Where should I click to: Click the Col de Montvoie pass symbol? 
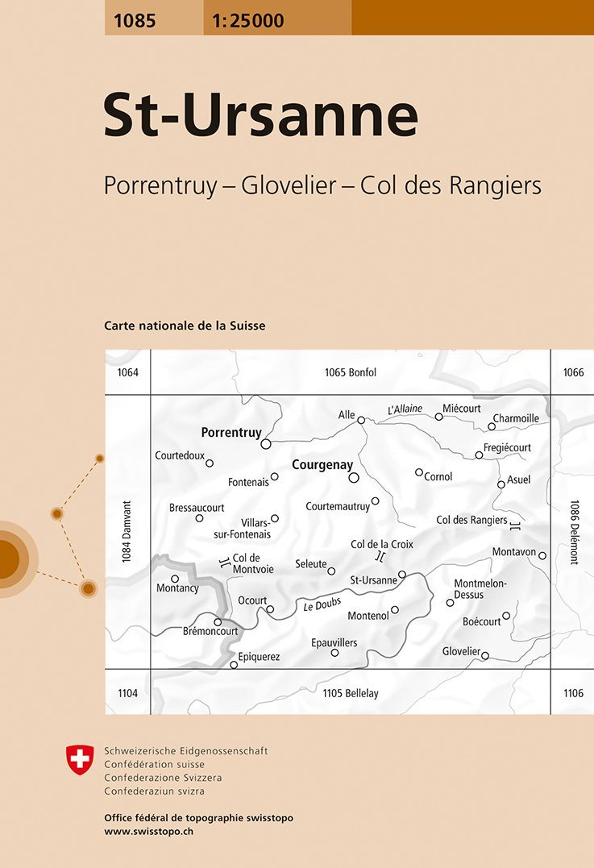(224, 563)
